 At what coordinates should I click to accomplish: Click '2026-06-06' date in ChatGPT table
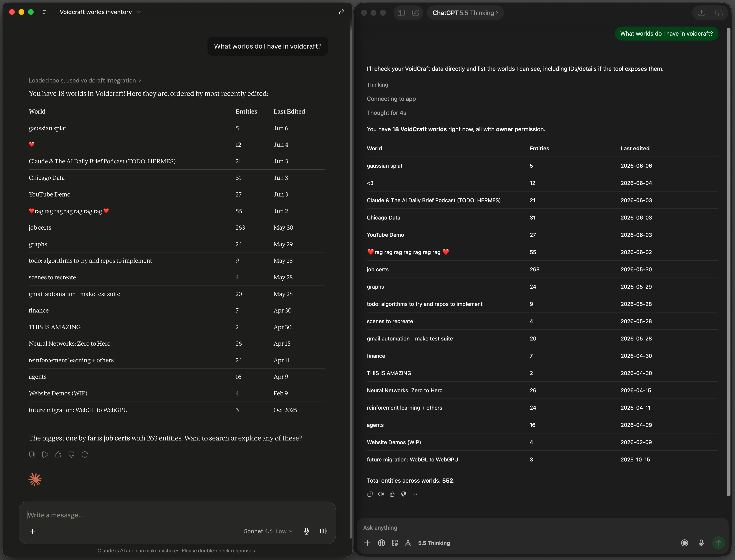[x=636, y=166]
